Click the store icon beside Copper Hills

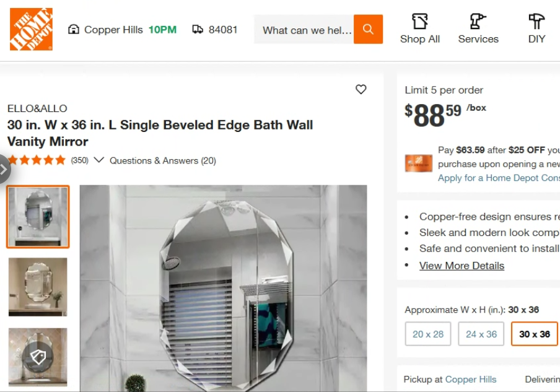click(x=74, y=29)
